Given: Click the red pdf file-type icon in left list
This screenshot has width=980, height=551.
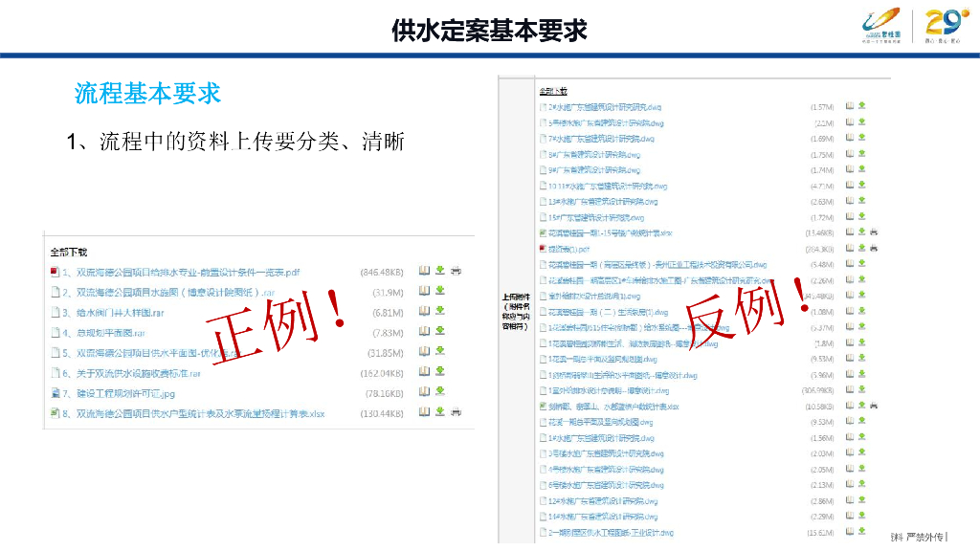Looking at the screenshot, I should pyautogui.click(x=55, y=272).
